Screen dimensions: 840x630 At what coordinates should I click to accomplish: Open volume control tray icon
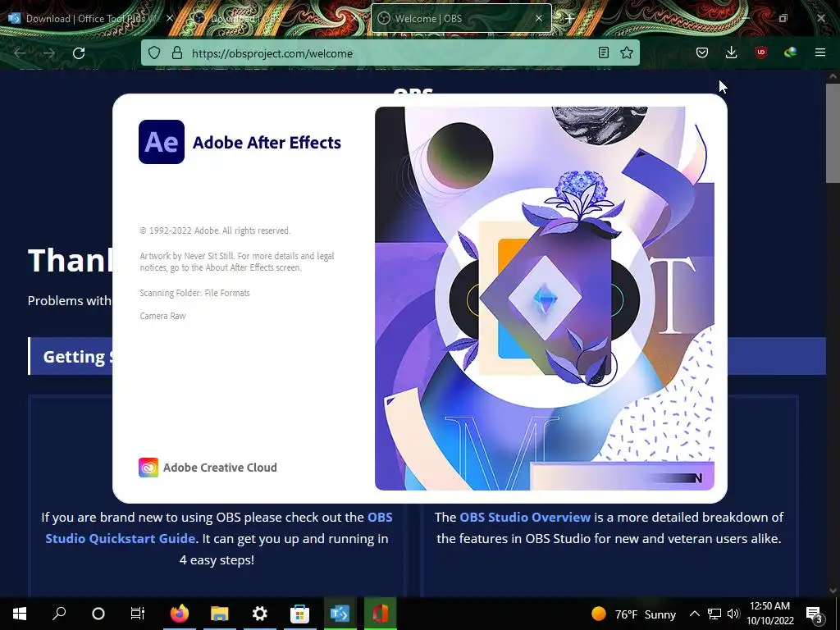[733, 614]
